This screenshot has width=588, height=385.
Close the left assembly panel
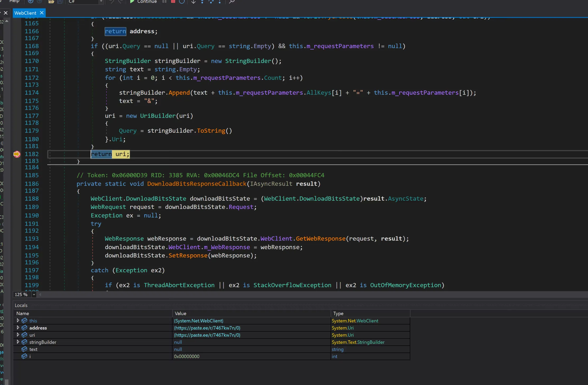click(x=6, y=13)
